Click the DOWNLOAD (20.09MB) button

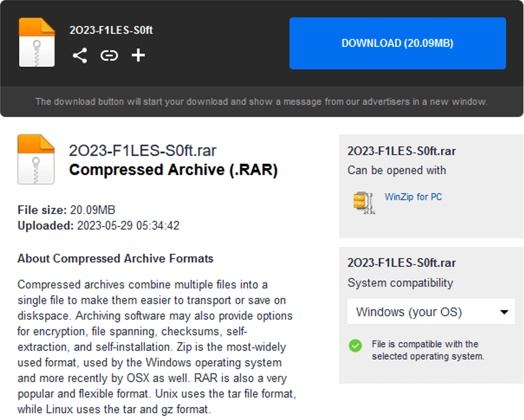click(x=397, y=43)
